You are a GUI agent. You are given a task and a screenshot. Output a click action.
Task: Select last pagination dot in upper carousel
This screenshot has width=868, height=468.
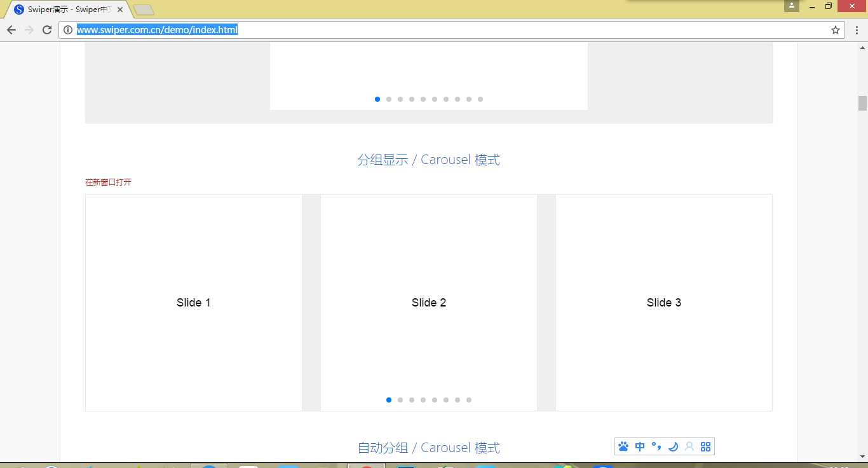[x=480, y=99]
